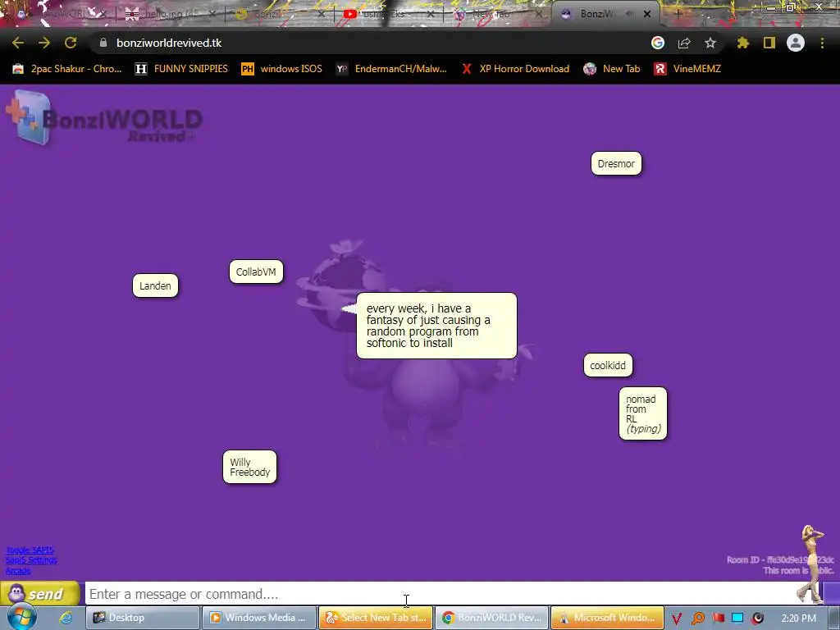Mute the active BonziWorld tab speaker icon
The image size is (840, 630).
[x=631, y=13]
